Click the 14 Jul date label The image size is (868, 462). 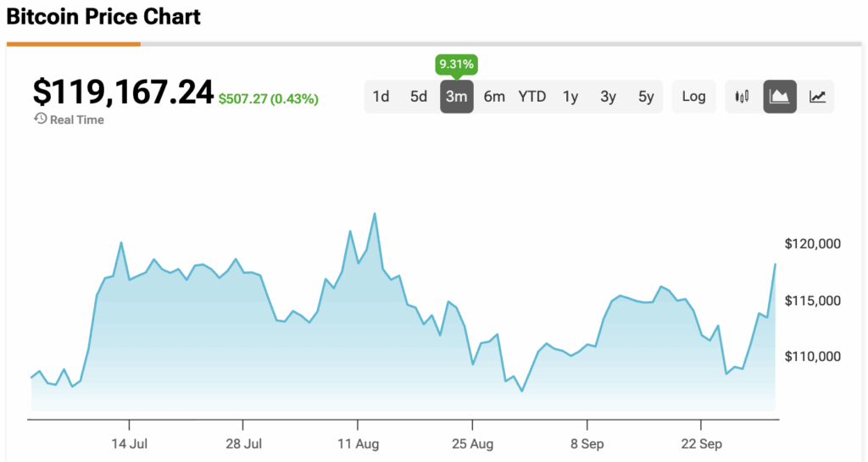pyautogui.click(x=130, y=443)
